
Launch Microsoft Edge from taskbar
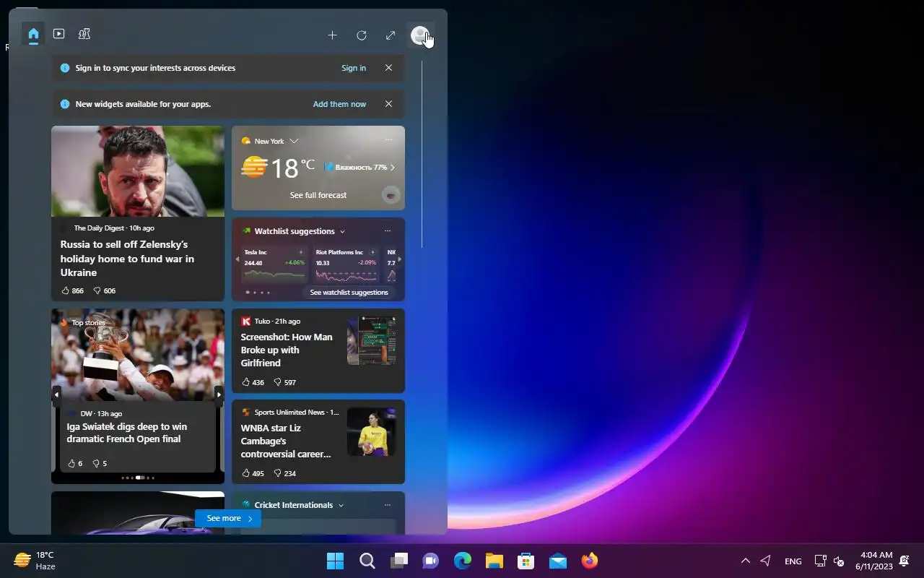click(x=462, y=561)
